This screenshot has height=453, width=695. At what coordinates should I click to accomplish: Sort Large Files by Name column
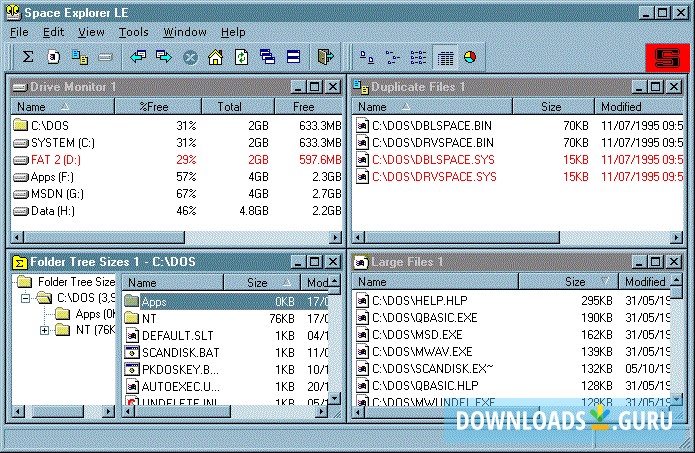[435, 282]
